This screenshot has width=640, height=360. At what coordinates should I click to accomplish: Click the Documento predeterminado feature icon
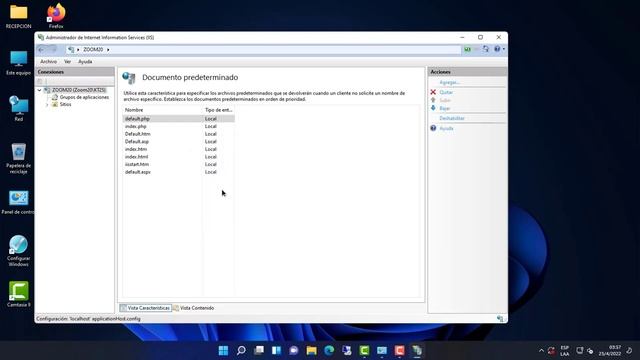129,78
